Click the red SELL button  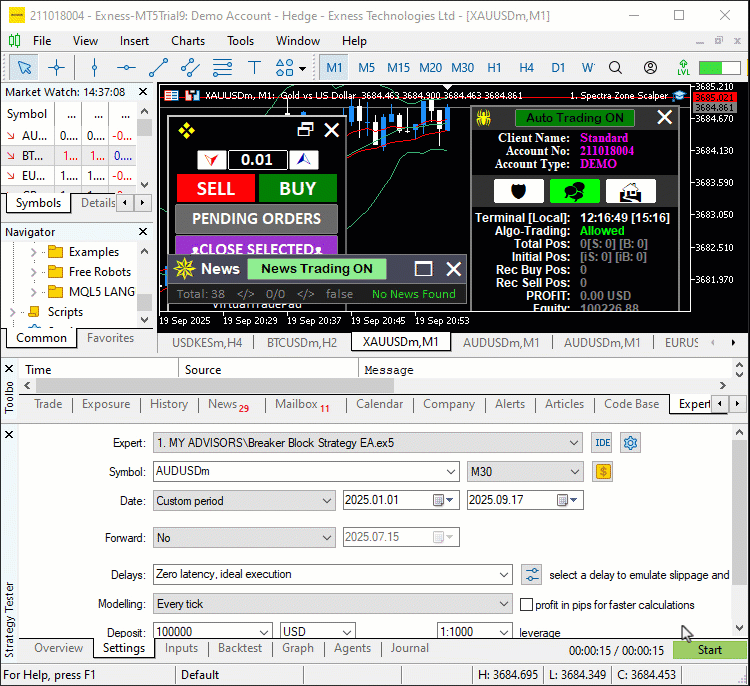216,188
